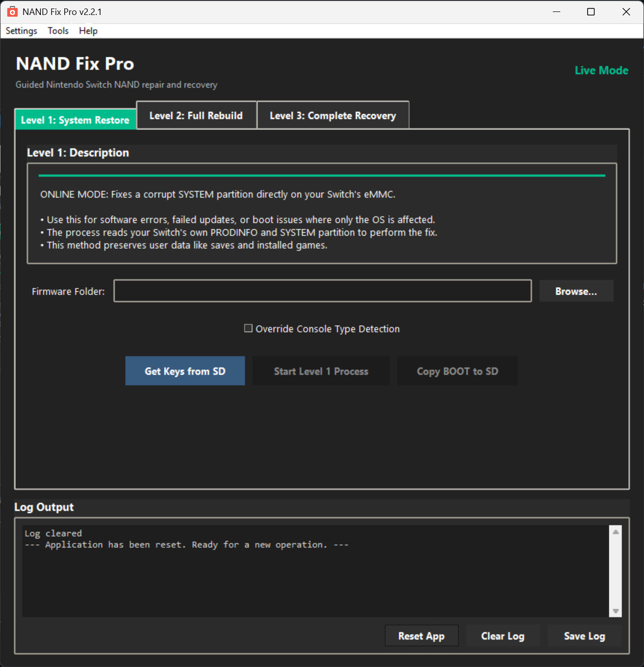Switch to the Level 2: Full Rebuild tab
The height and width of the screenshot is (667, 644).
point(196,115)
